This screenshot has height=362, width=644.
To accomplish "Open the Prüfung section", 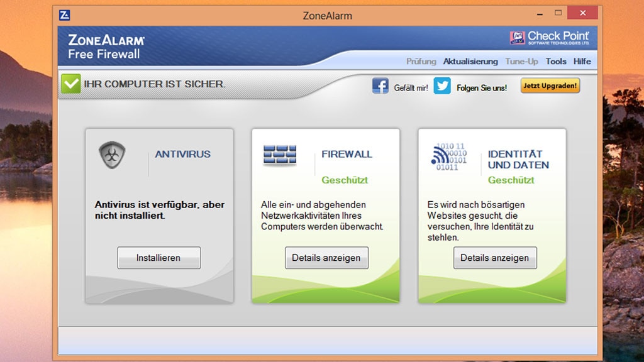I will (422, 61).
